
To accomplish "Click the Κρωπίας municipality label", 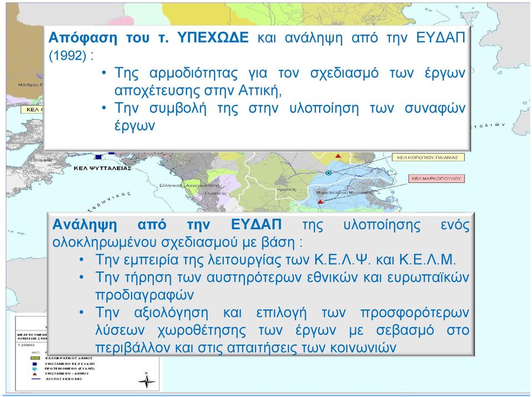I will [287, 190].
